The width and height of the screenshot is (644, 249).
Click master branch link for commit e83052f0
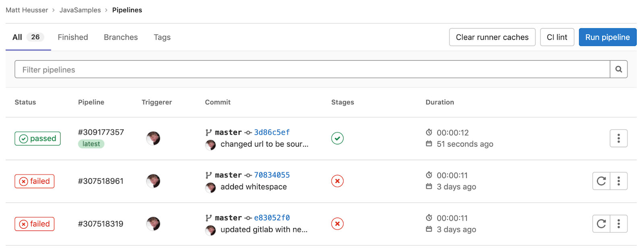[x=228, y=218]
